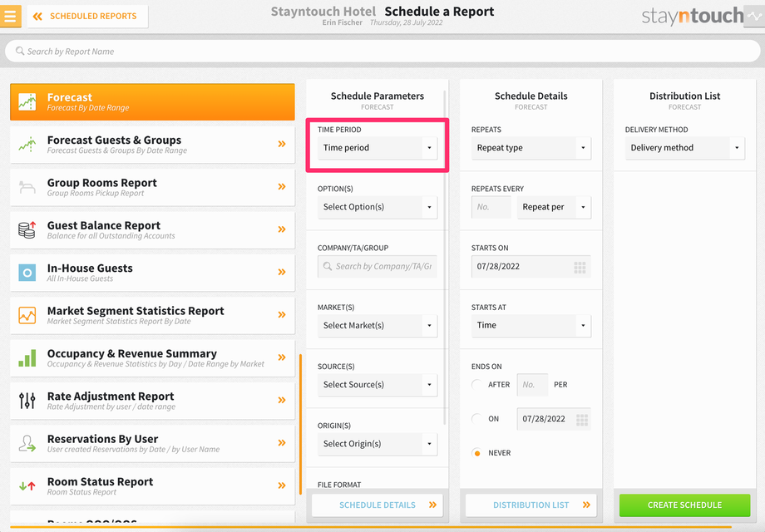This screenshot has height=532, width=765.
Task: Click the Forecast Guests & Groups icon
Action: tap(27, 145)
